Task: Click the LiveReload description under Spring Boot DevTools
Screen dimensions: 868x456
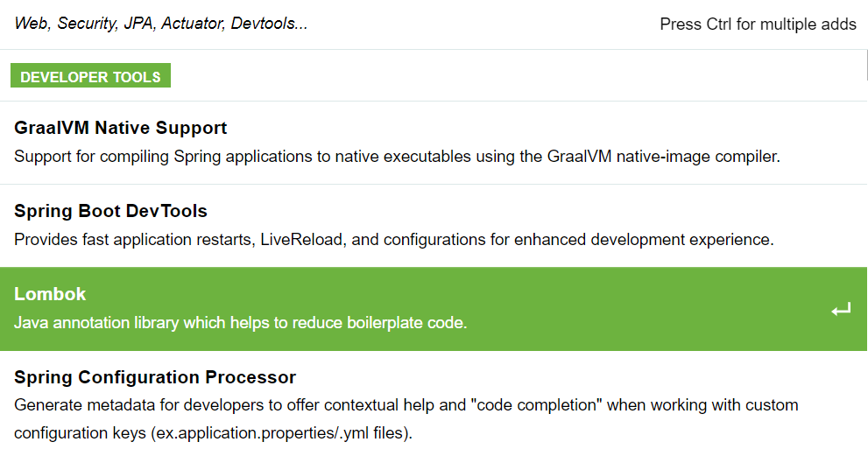Action: (393, 240)
